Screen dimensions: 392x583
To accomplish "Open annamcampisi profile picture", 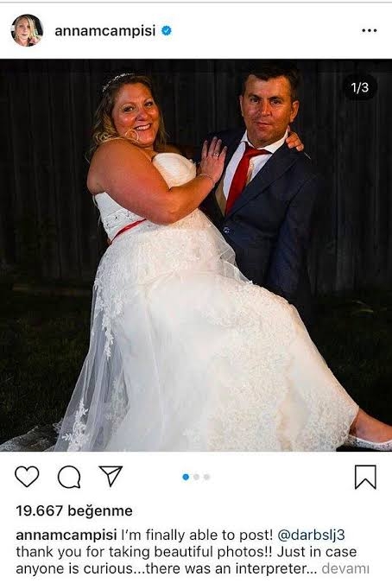I will 27,30.
